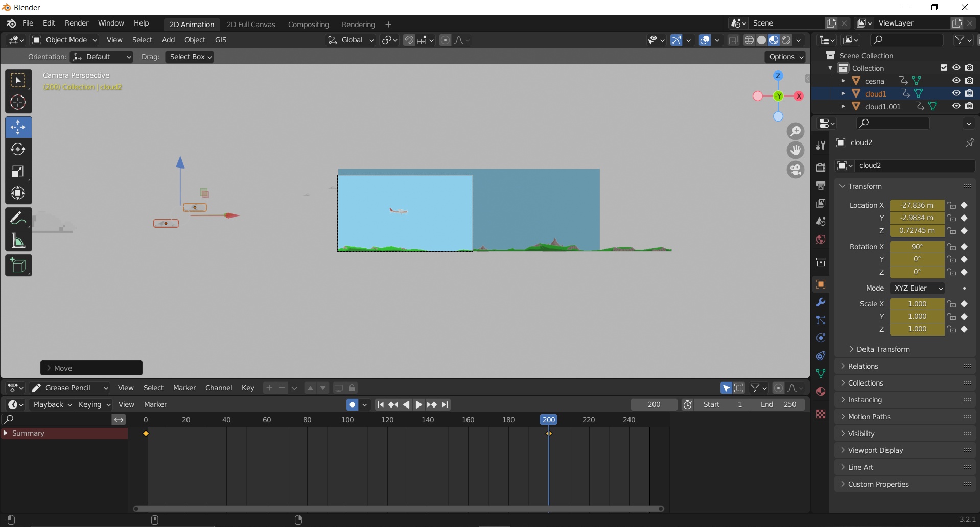Jump to next keyframe
980x527 pixels.
point(432,404)
